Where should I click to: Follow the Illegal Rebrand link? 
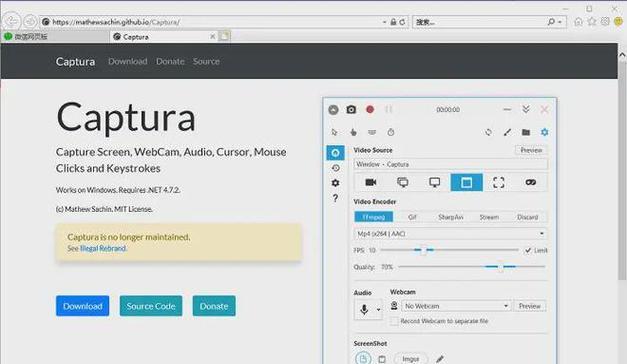[103, 248]
